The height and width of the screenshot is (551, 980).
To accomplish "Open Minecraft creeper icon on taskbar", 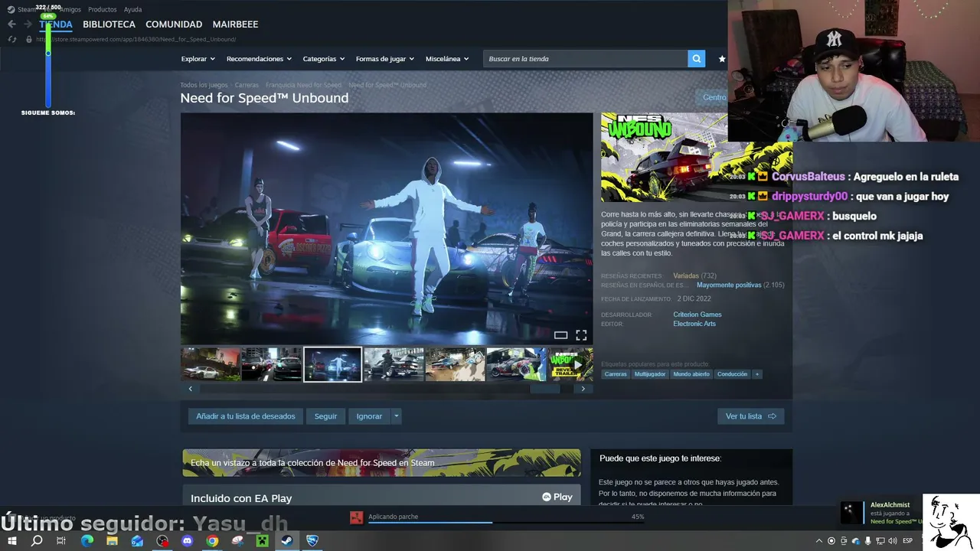I will (262, 541).
